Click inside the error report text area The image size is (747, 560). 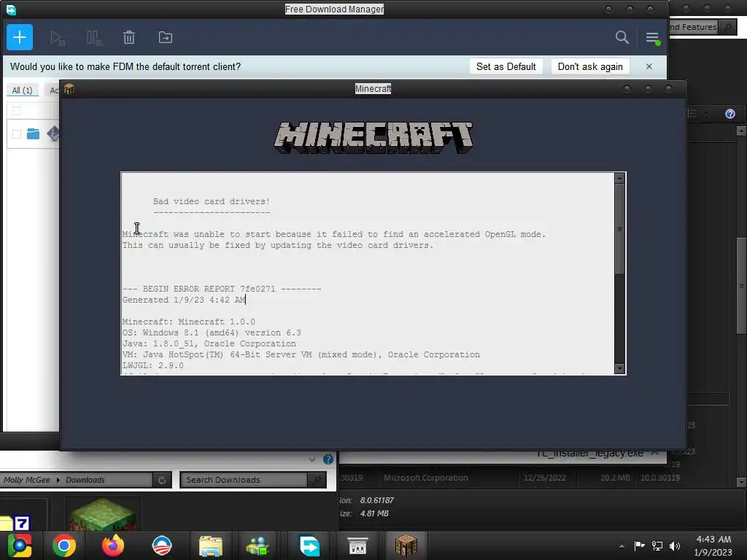click(368, 273)
